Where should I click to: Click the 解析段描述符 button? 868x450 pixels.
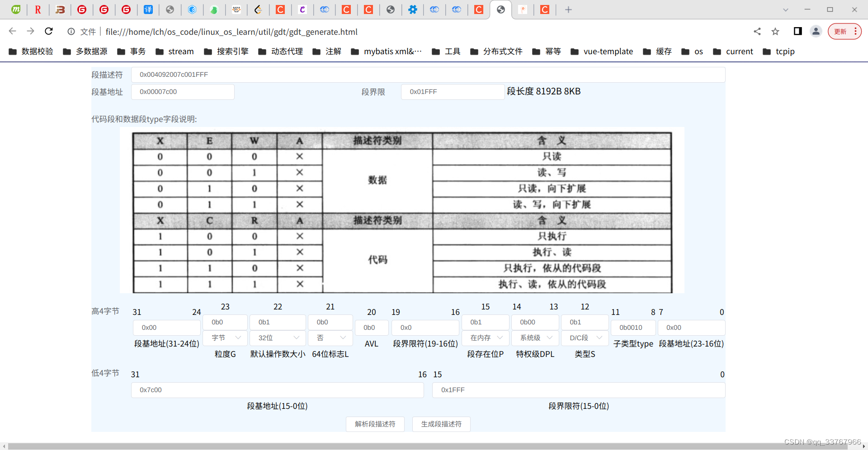point(375,424)
